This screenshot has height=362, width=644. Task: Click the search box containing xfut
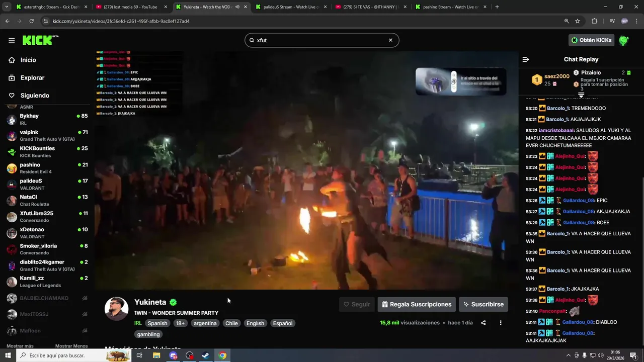(x=321, y=40)
